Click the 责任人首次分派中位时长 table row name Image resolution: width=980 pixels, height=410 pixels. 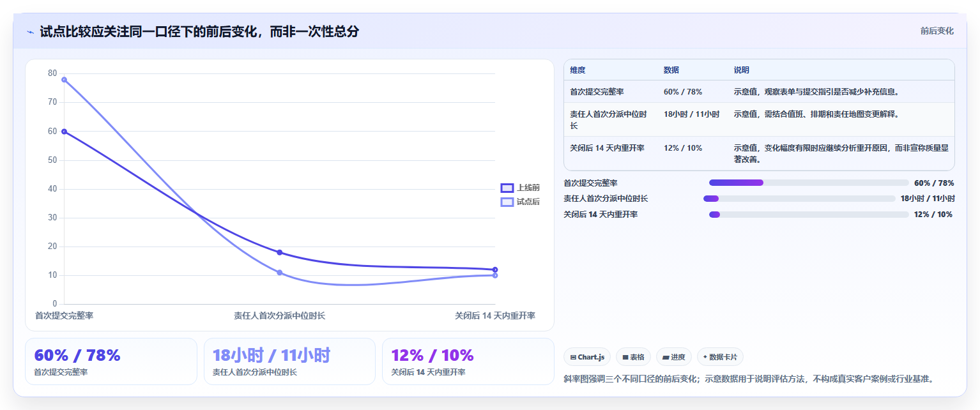pos(609,120)
